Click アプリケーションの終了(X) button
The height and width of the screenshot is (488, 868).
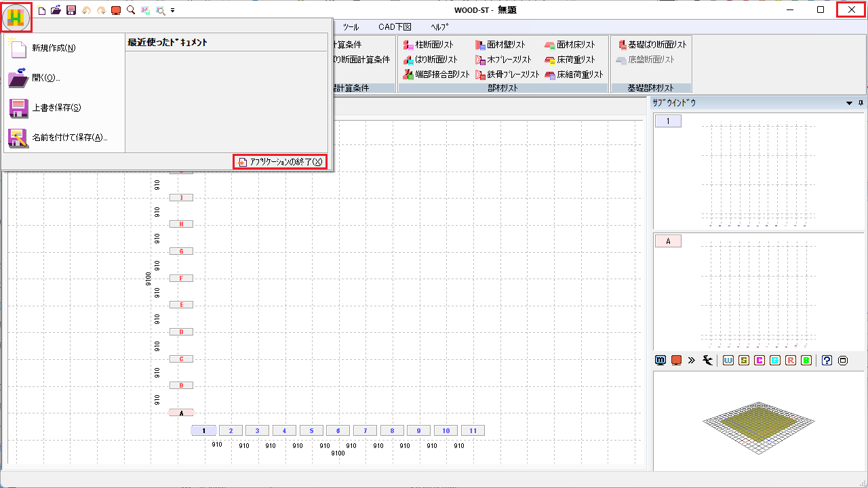click(279, 162)
